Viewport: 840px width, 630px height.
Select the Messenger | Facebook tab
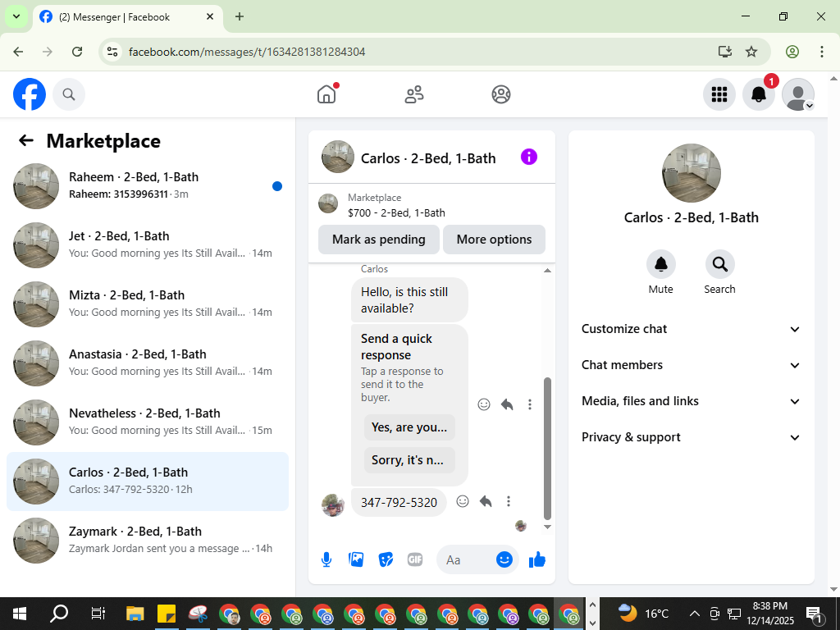coord(127,17)
